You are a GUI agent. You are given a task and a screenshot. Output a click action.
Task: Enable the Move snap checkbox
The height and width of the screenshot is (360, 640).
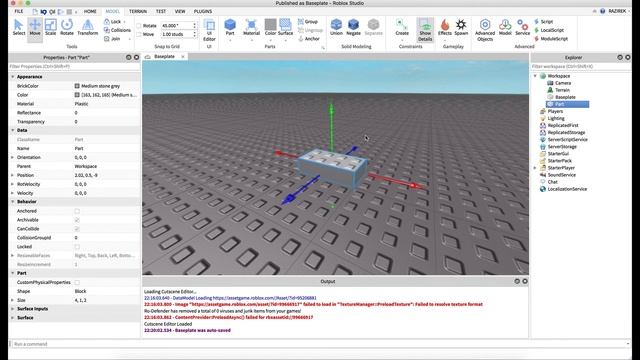tap(139, 34)
